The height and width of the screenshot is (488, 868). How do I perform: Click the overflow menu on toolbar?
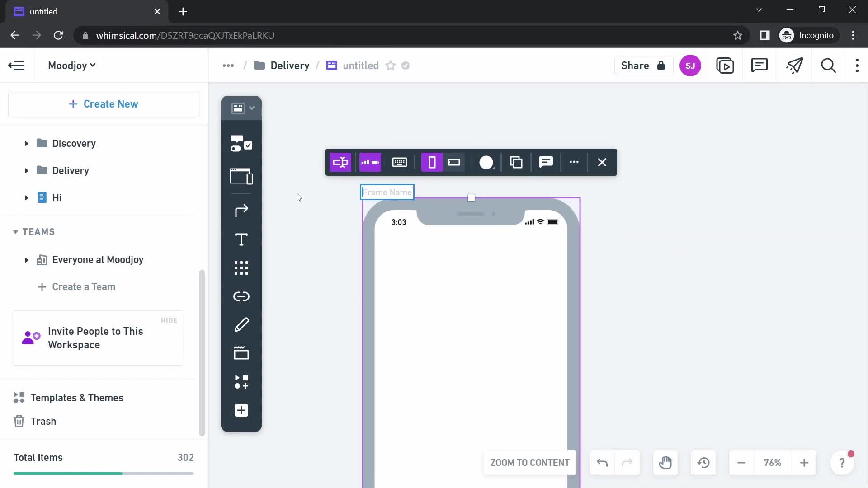574,162
